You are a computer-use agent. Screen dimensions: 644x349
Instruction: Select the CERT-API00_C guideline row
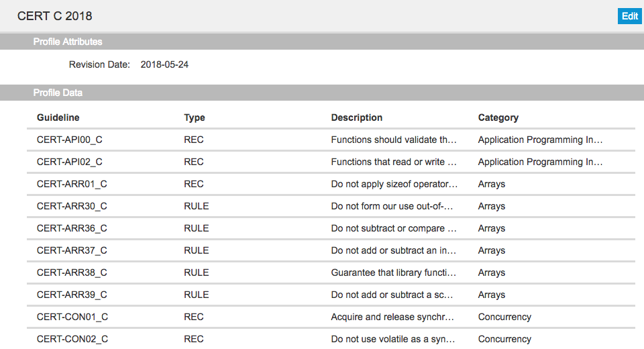coord(331,140)
